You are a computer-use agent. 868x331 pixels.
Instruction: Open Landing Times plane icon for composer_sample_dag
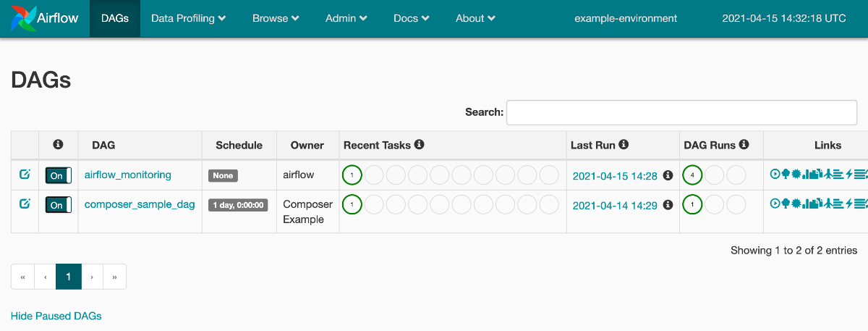click(x=828, y=204)
